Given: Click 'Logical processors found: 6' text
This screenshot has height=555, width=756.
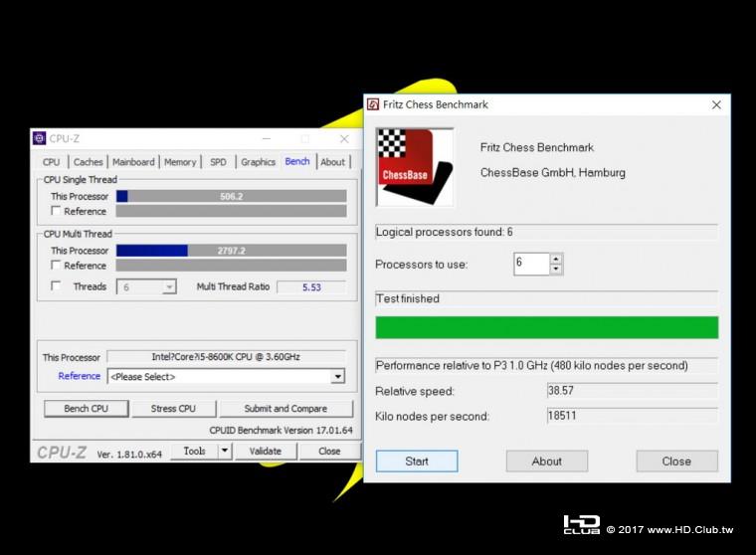Looking at the screenshot, I should 444,232.
